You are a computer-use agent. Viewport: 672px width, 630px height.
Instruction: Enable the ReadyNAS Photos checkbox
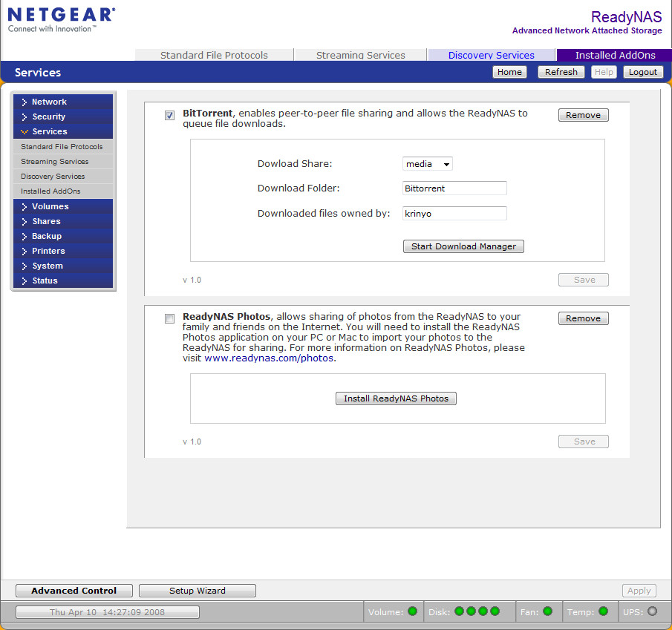(170, 318)
